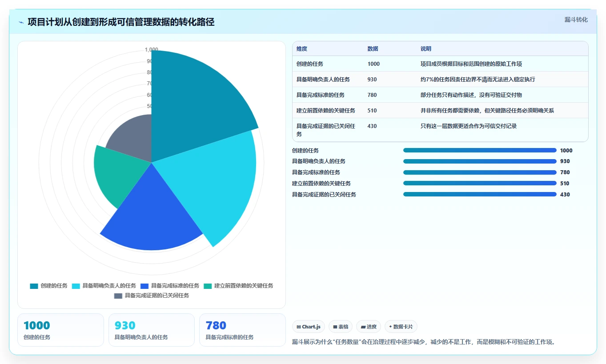
Task: Click the 具备明确负责人的任务 label in the progress list
Action: (319, 161)
